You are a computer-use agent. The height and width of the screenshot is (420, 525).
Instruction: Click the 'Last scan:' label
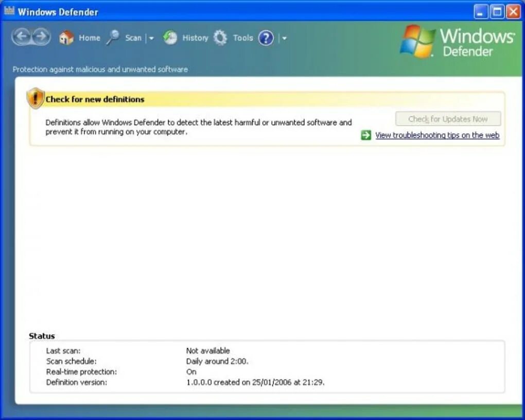point(63,351)
